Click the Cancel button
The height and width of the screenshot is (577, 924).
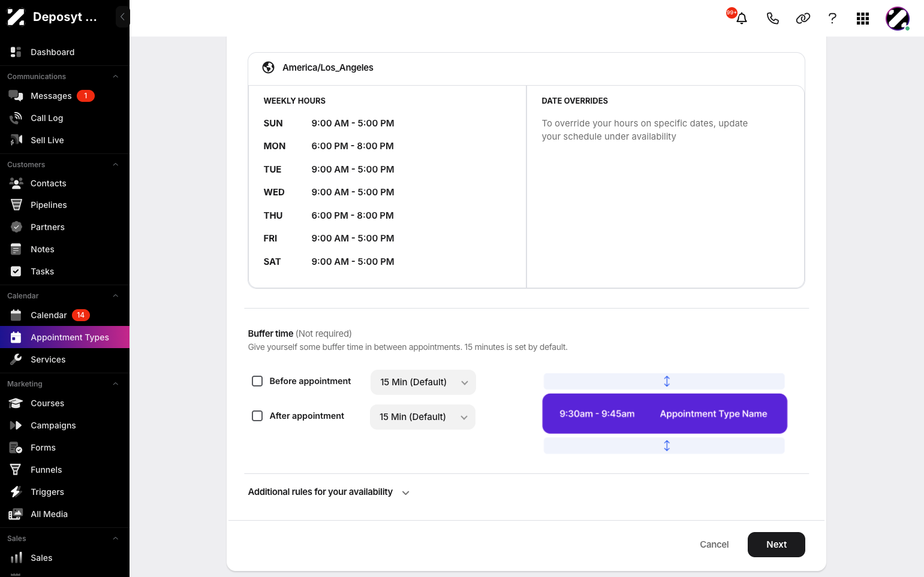pos(714,545)
